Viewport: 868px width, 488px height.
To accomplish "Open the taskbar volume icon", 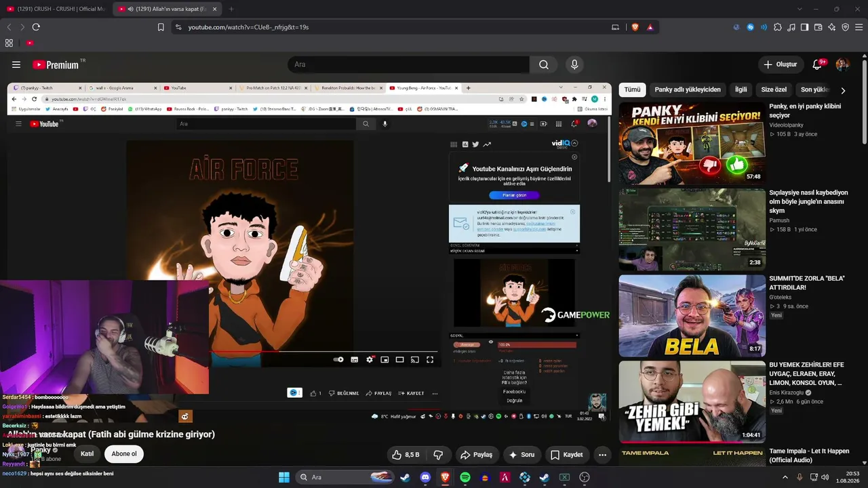I will click(825, 477).
